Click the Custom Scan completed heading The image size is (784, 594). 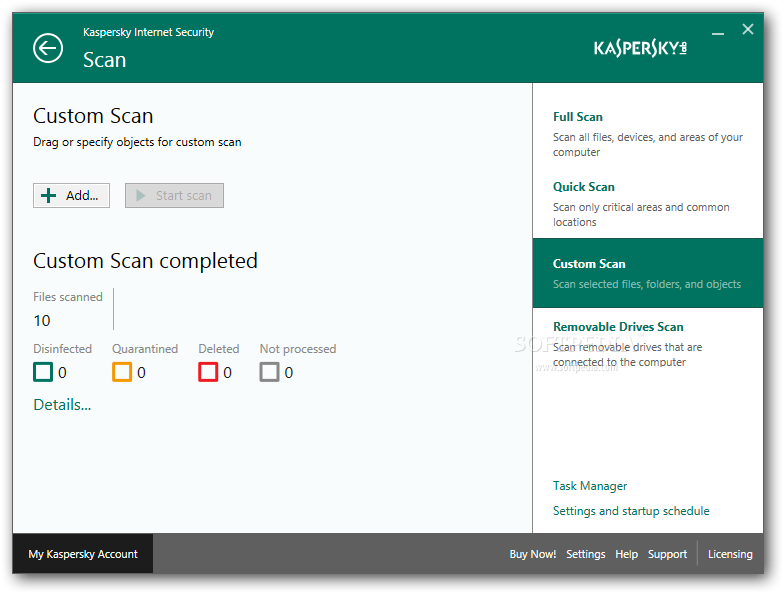[146, 261]
